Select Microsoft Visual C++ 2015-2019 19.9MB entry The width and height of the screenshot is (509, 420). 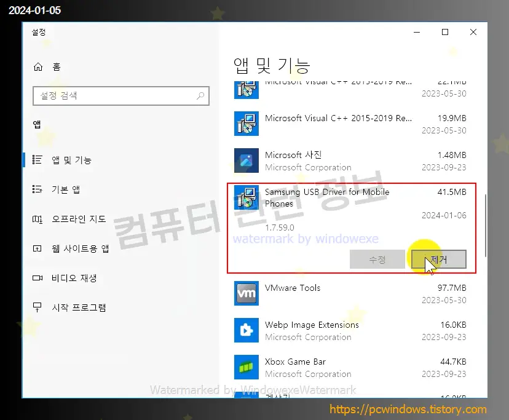click(x=350, y=124)
